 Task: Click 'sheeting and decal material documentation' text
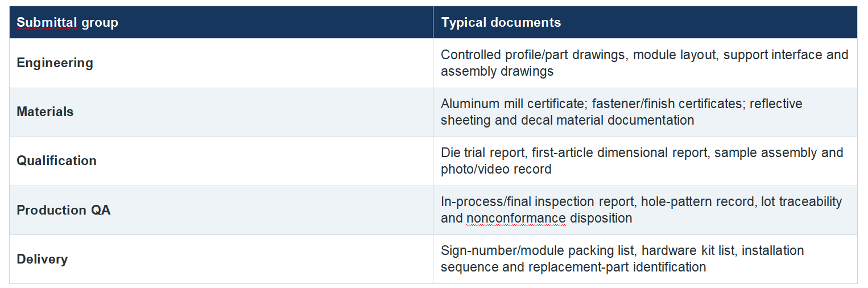tap(567, 120)
